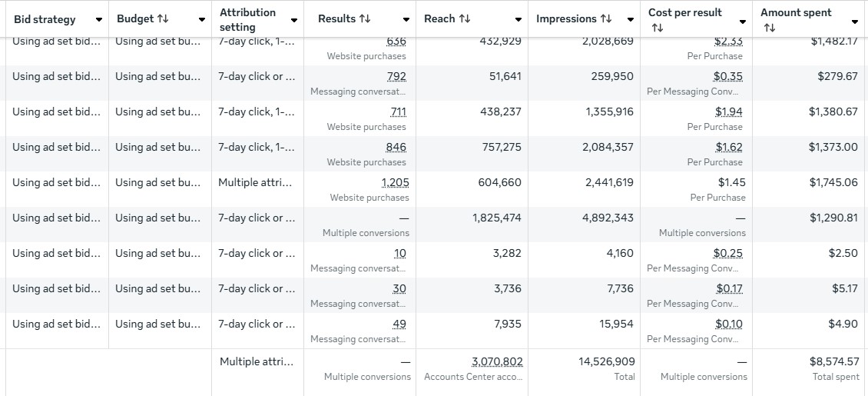Open the Impressions column dropdown arrow

(x=631, y=20)
